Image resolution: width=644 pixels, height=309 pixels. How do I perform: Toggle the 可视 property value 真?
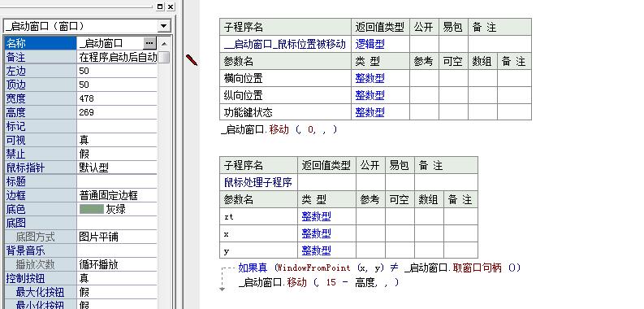[117, 140]
